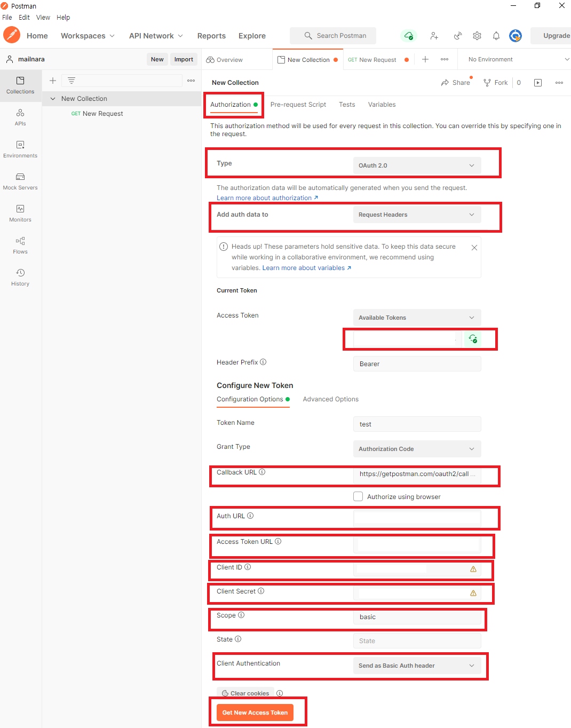
Task: Fork the New Collection
Action: point(496,83)
